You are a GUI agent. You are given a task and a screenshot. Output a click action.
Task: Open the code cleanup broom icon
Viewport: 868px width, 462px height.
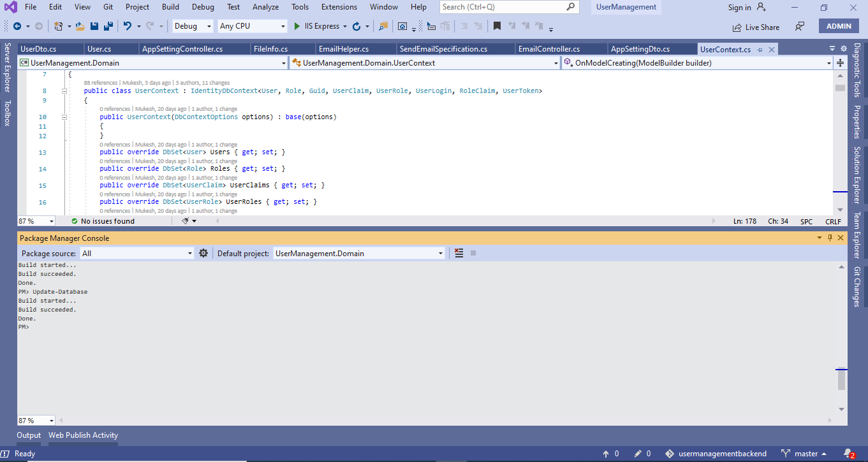click(x=186, y=221)
